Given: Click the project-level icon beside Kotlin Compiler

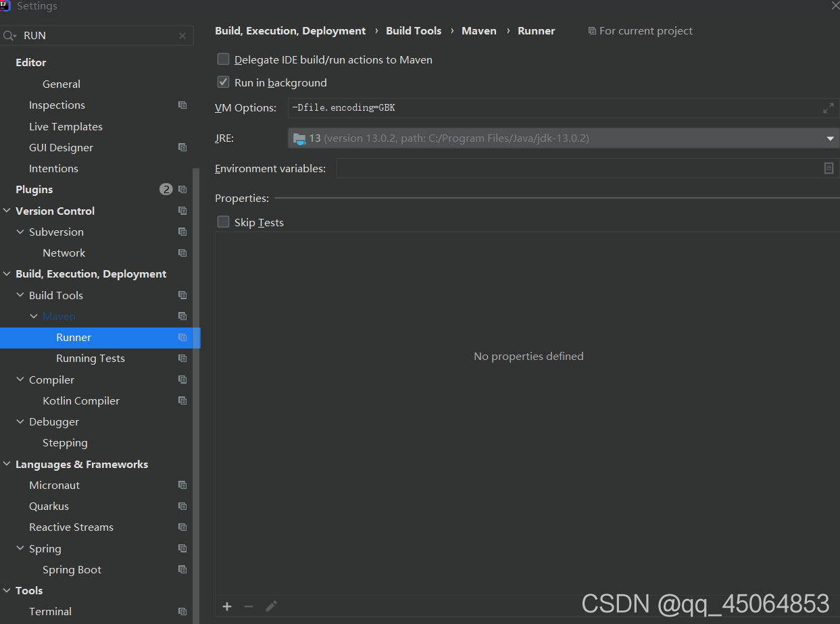Looking at the screenshot, I should click(x=182, y=400).
